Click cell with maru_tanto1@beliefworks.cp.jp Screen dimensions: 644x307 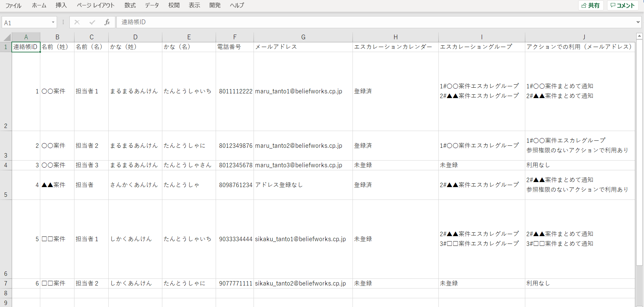tap(303, 91)
